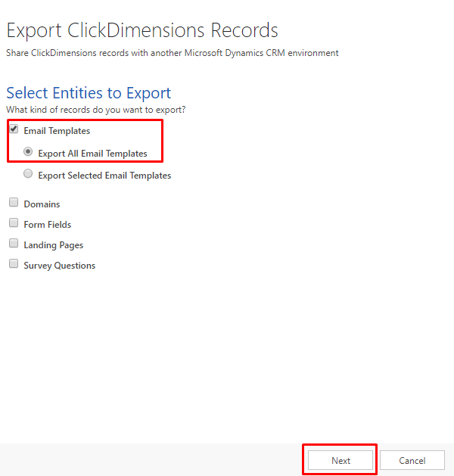Click the Select Entities to Export heading
The width and height of the screenshot is (454, 476).
[x=89, y=93]
